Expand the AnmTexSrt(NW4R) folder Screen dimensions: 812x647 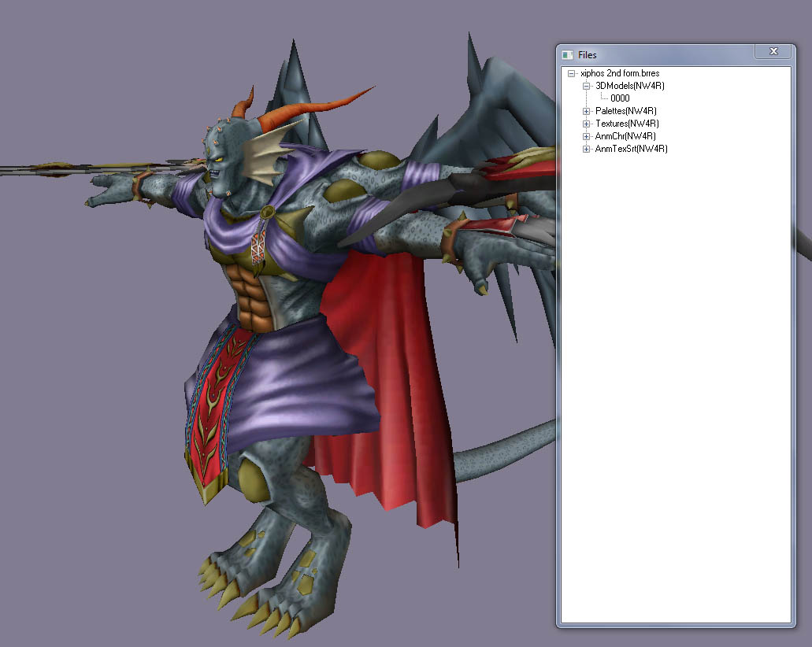[586, 149]
